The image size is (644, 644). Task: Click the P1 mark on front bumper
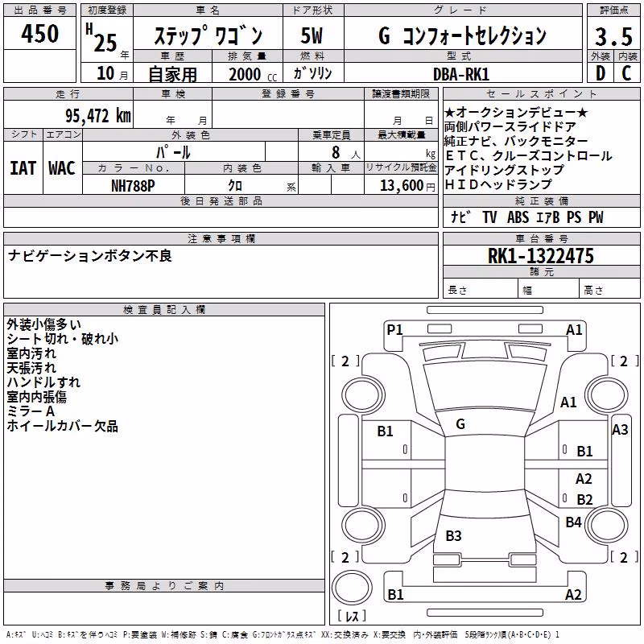tap(394, 330)
